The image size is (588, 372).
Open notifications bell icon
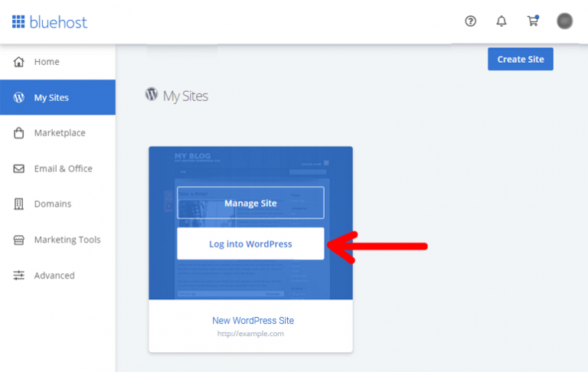501,21
